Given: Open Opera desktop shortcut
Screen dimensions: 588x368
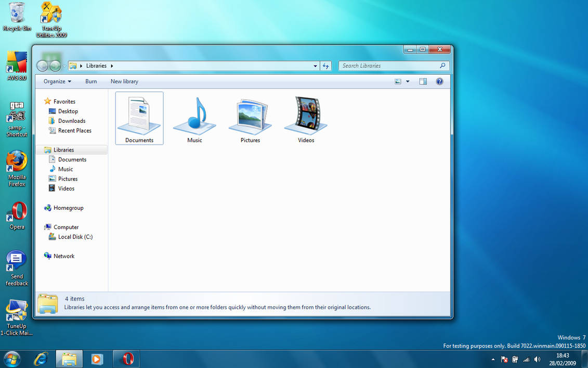Looking at the screenshot, I should [17, 215].
